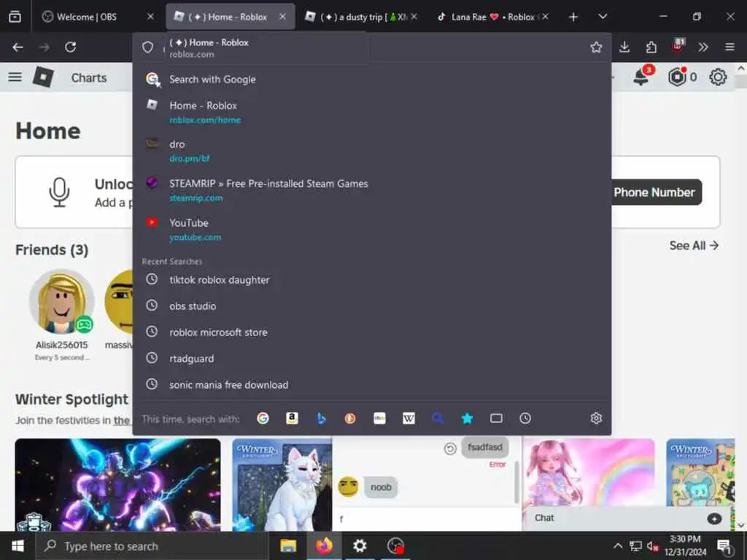Search open tabs using the tab icon
The width and height of the screenshot is (747, 560).
pos(496,418)
